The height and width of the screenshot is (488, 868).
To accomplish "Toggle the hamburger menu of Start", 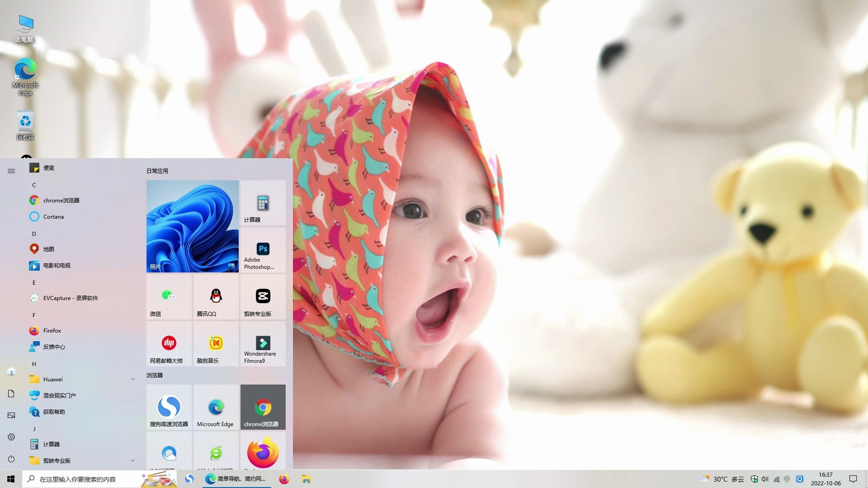I will click(11, 171).
